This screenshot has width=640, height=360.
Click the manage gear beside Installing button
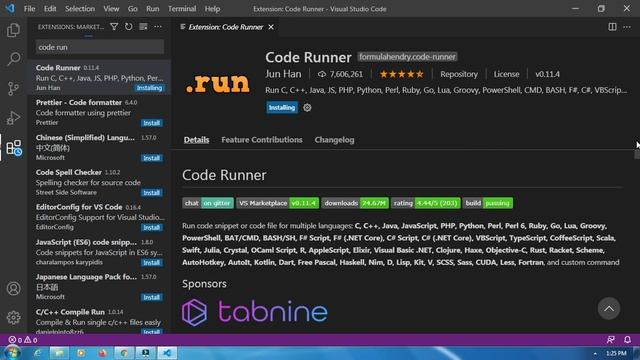pos(307,107)
